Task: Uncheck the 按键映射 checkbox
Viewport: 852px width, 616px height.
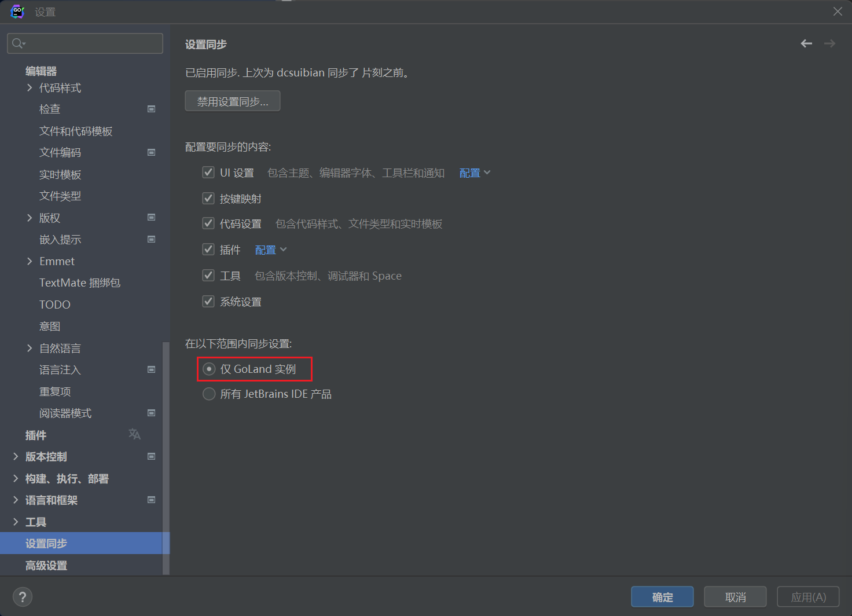Action: [208, 199]
